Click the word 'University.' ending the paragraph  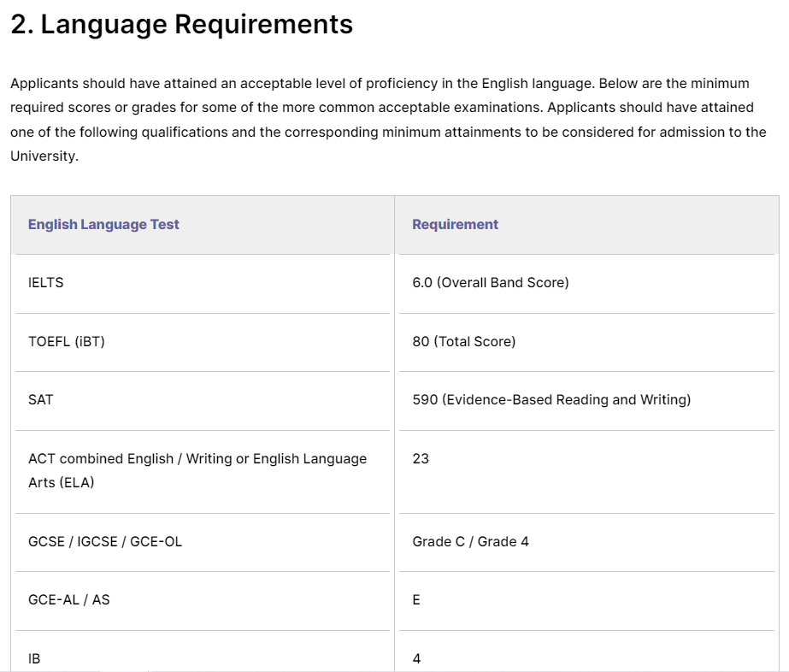click(x=44, y=156)
